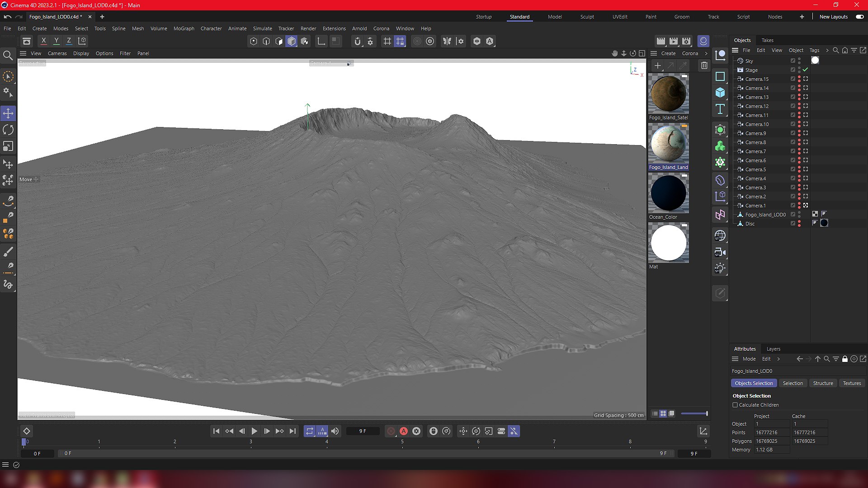Create new material plus icon
The height and width of the screenshot is (488, 868).
[658, 66]
